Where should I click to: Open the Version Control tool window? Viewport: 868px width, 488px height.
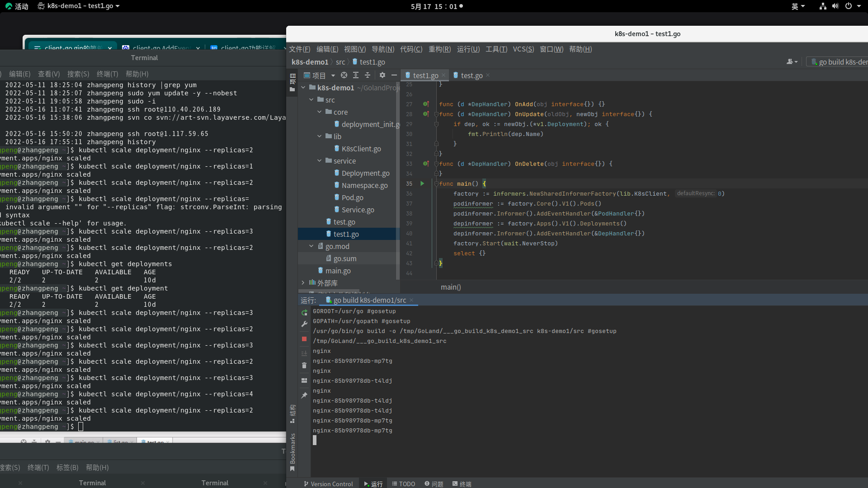pos(329,484)
